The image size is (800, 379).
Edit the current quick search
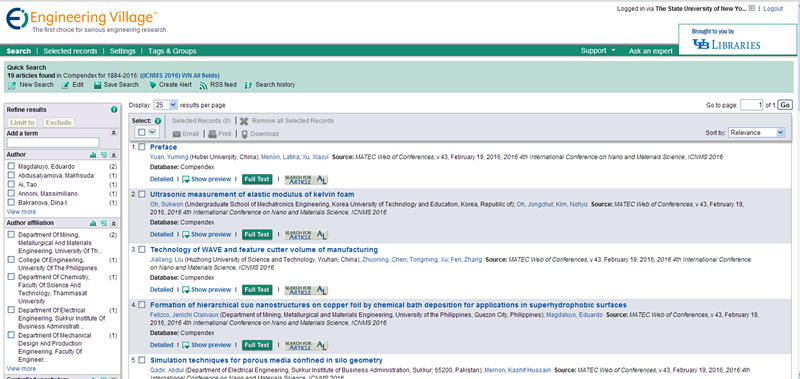[x=72, y=85]
